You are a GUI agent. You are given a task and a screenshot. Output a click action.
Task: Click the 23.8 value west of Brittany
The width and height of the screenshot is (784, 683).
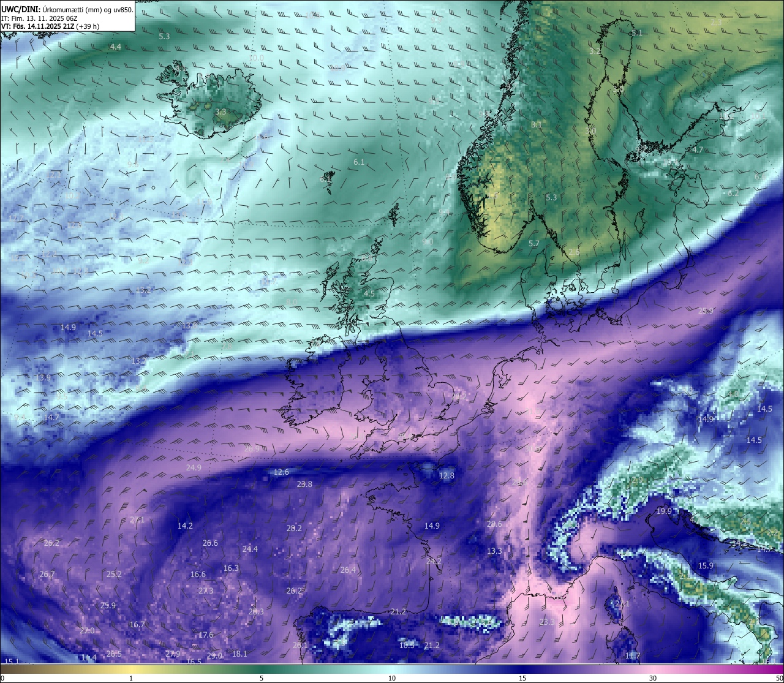[304, 485]
